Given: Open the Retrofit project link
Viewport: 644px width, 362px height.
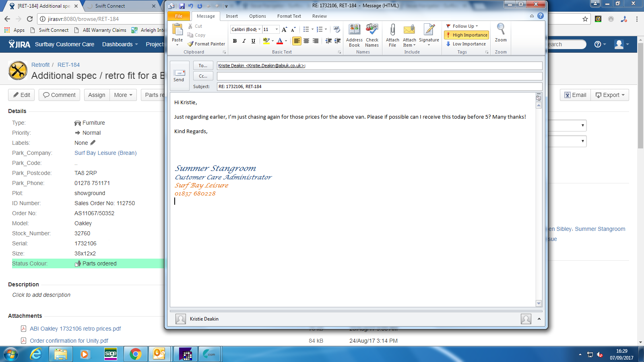Looking at the screenshot, I should pyautogui.click(x=40, y=65).
